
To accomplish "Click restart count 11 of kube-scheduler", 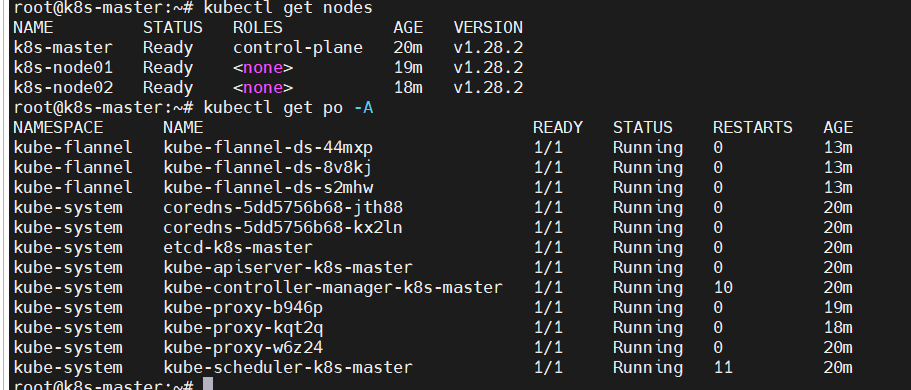I will coord(723,367).
